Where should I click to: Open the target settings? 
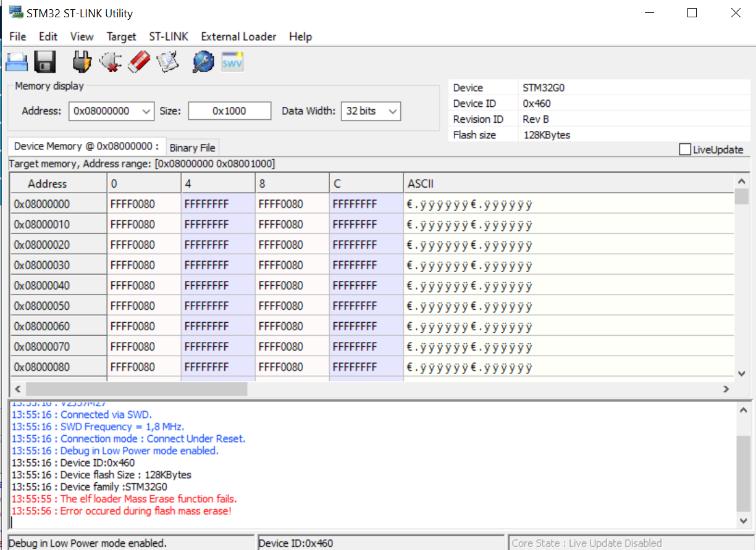point(203,61)
